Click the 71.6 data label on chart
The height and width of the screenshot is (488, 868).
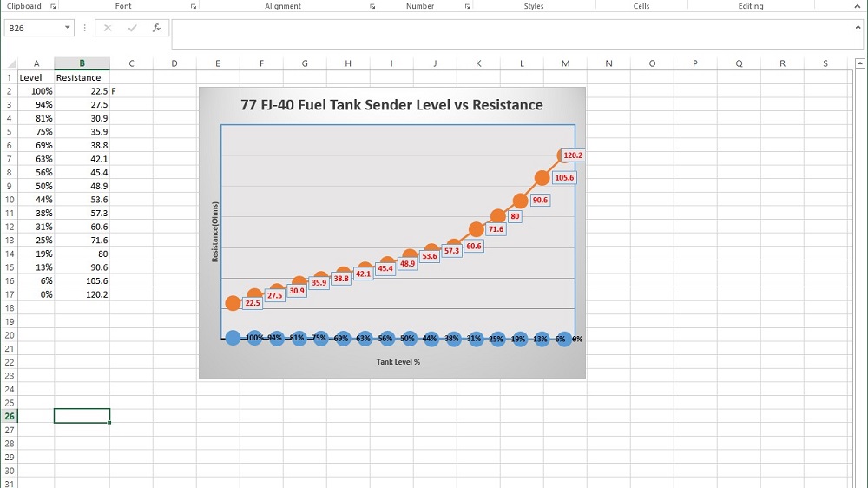coord(496,228)
